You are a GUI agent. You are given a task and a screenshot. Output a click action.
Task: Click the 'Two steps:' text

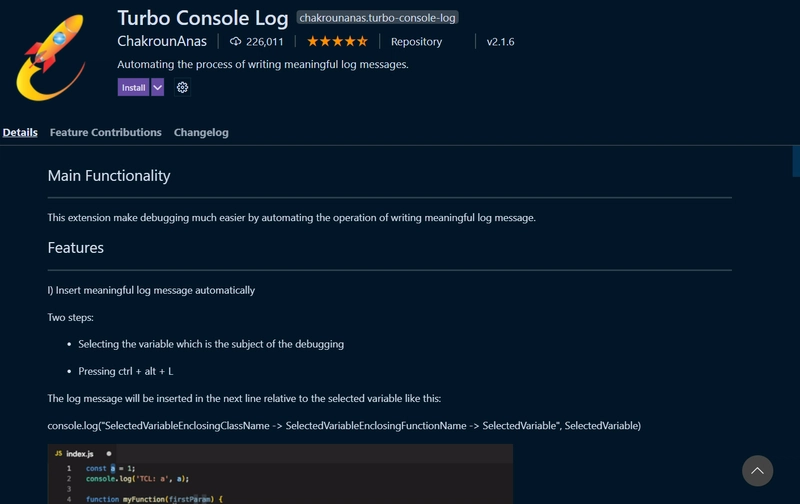click(70, 317)
